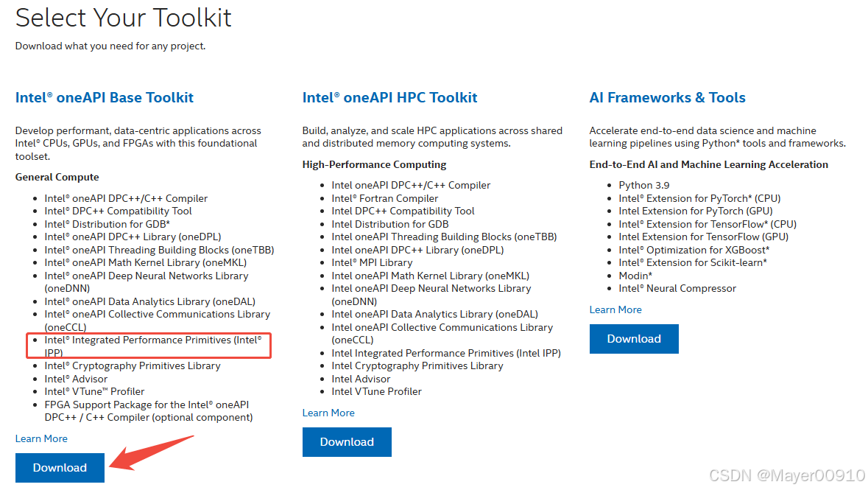Select Intel VTune Profiler in Base Toolkit list
The width and height of the screenshot is (868, 490).
point(94,391)
